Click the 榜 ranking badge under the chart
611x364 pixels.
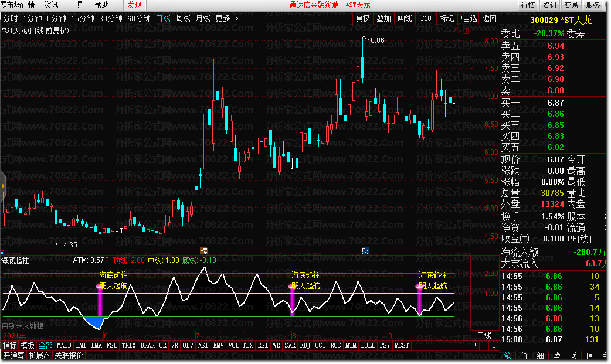(203, 251)
